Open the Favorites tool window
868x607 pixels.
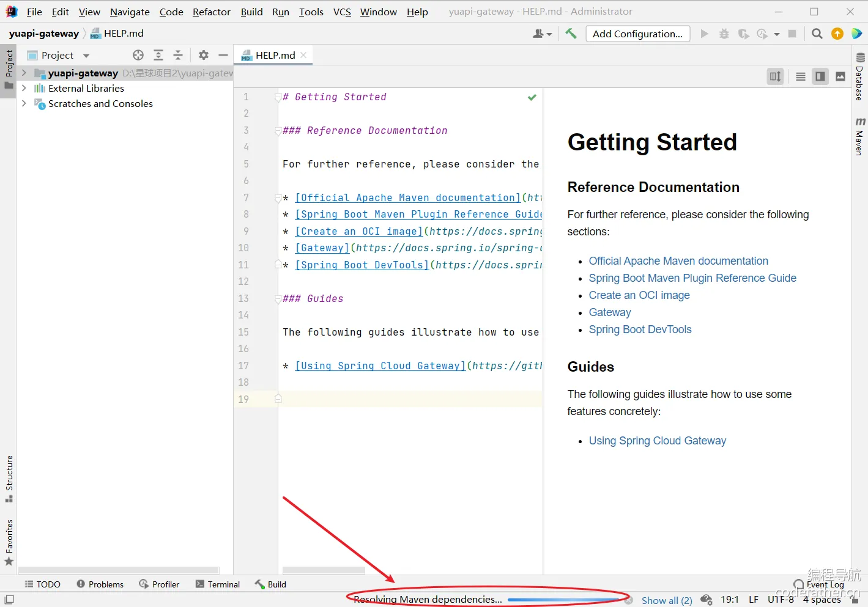tap(9, 543)
